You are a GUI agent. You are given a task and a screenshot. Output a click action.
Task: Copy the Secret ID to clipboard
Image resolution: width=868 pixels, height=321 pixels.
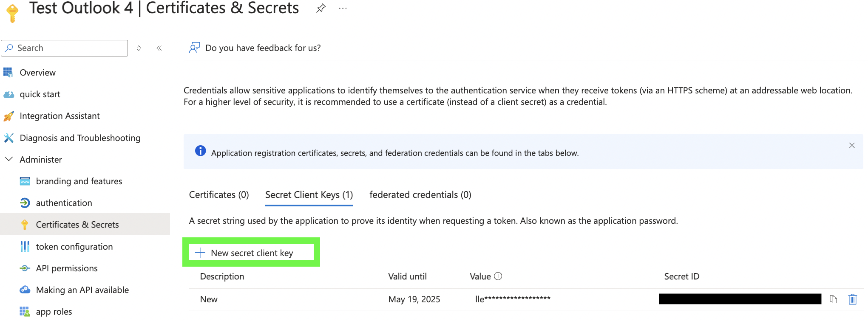[833, 299]
